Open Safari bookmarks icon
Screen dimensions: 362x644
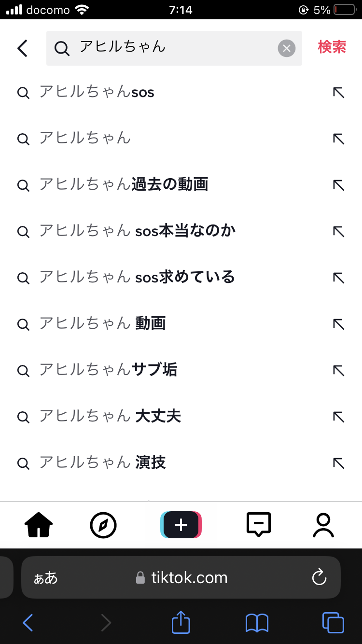[257, 622]
